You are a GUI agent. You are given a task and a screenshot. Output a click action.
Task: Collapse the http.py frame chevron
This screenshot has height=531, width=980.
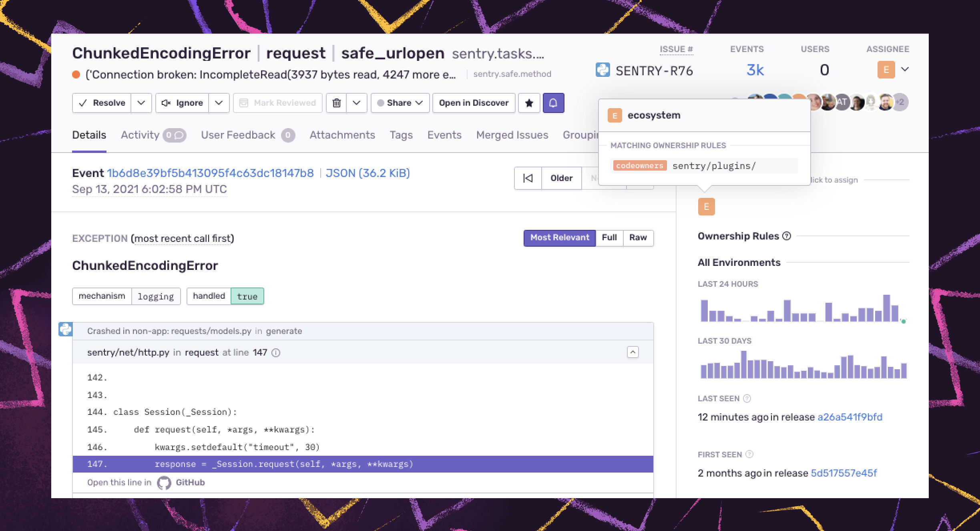point(633,352)
